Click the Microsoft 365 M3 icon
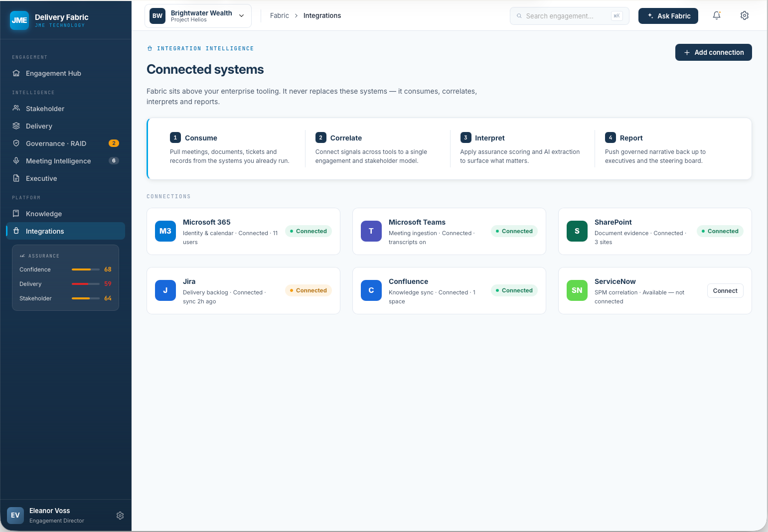The width and height of the screenshot is (768, 532). tap(165, 231)
